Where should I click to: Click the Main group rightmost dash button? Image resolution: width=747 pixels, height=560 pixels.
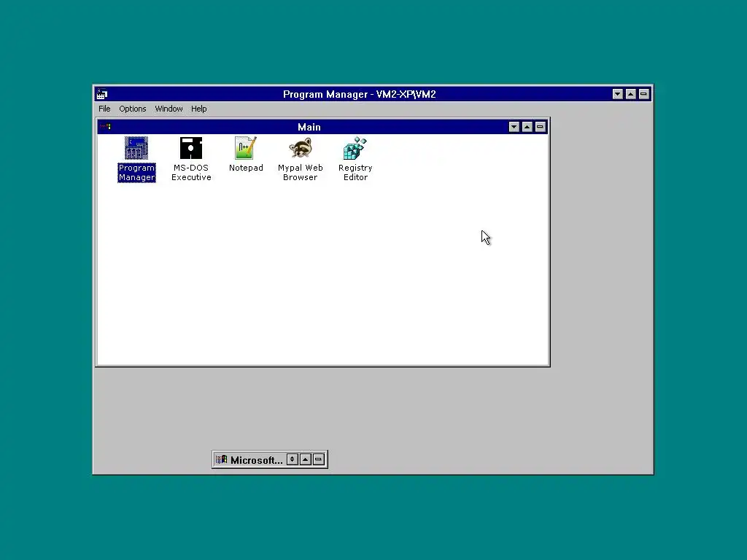pyautogui.click(x=540, y=127)
